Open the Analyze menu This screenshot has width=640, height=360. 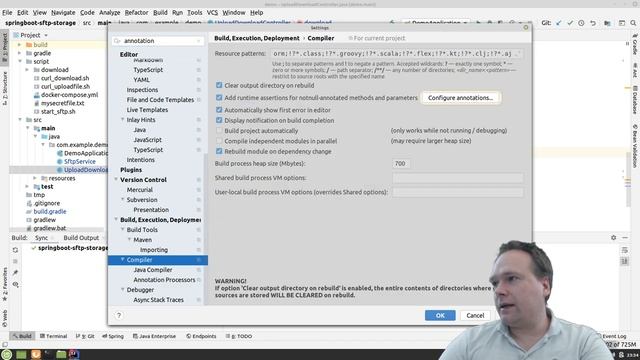click(x=109, y=12)
